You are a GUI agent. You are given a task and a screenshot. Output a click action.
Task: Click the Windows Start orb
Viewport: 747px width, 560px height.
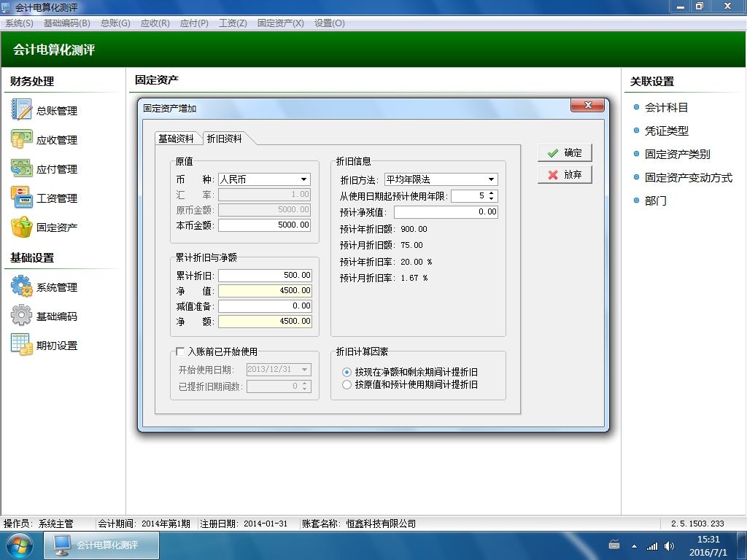[x=20, y=545]
